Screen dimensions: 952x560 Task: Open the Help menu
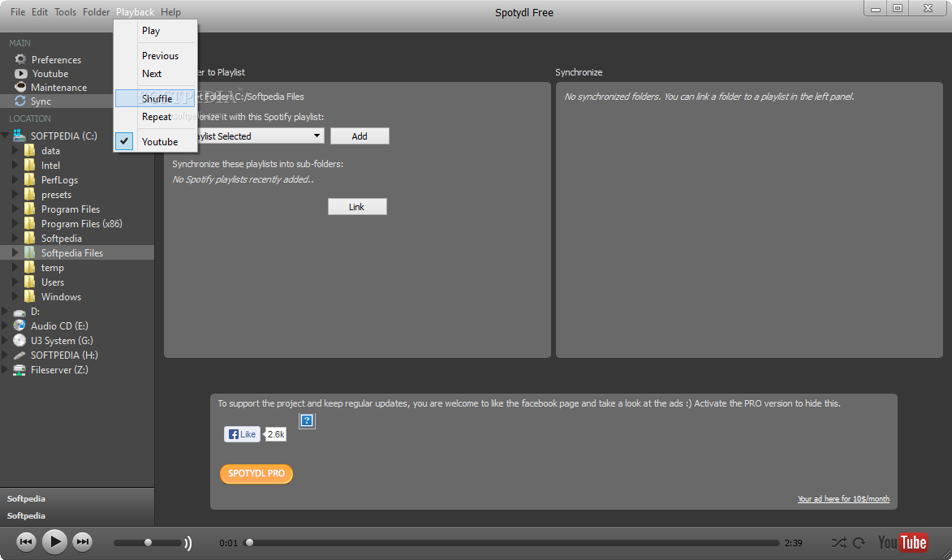coord(170,12)
